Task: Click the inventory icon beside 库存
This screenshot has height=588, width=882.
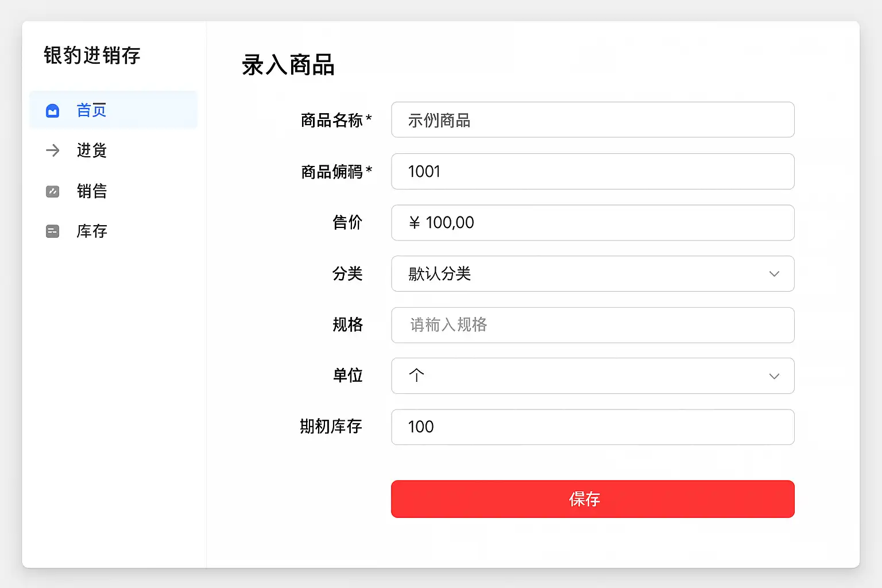Action: coord(52,231)
